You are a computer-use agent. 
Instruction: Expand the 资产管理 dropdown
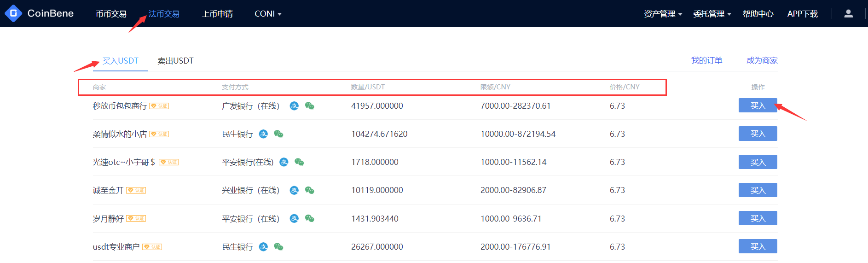[663, 14]
